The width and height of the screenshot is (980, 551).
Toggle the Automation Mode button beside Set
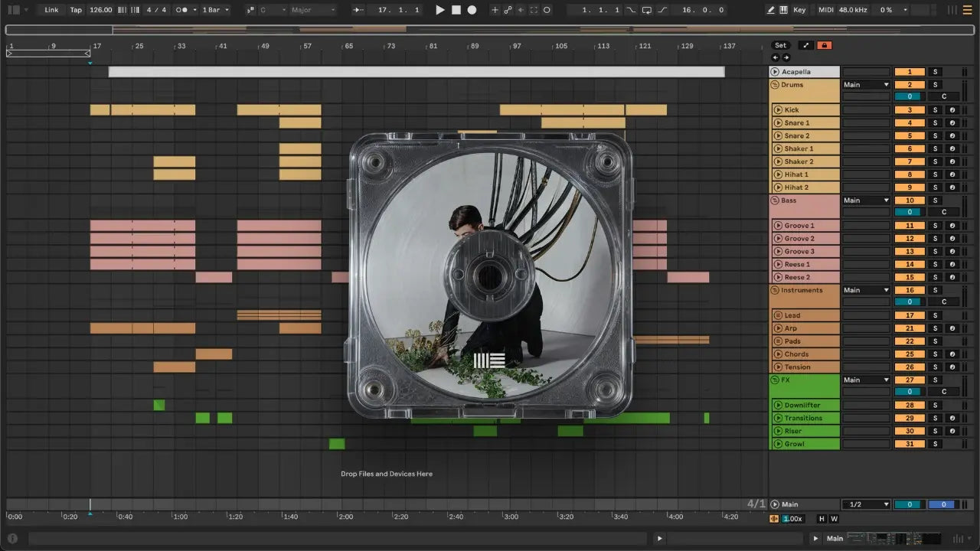805,45
